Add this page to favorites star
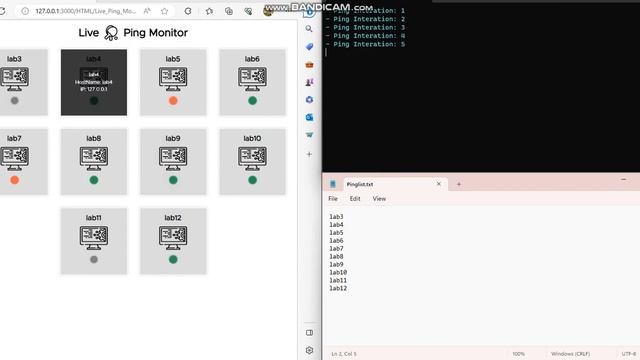The image size is (640, 360). click(x=164, y=11)
